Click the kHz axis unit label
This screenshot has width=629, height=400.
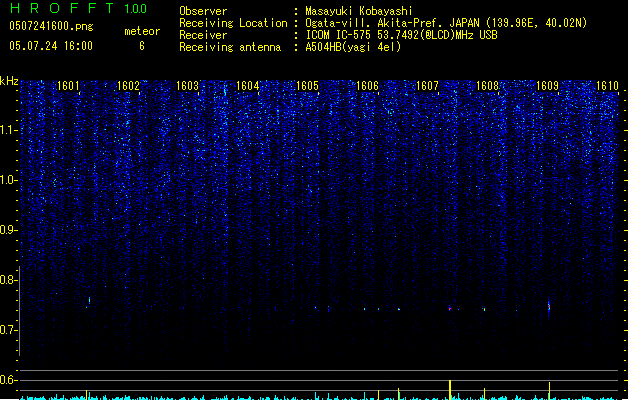coord(9,81)
